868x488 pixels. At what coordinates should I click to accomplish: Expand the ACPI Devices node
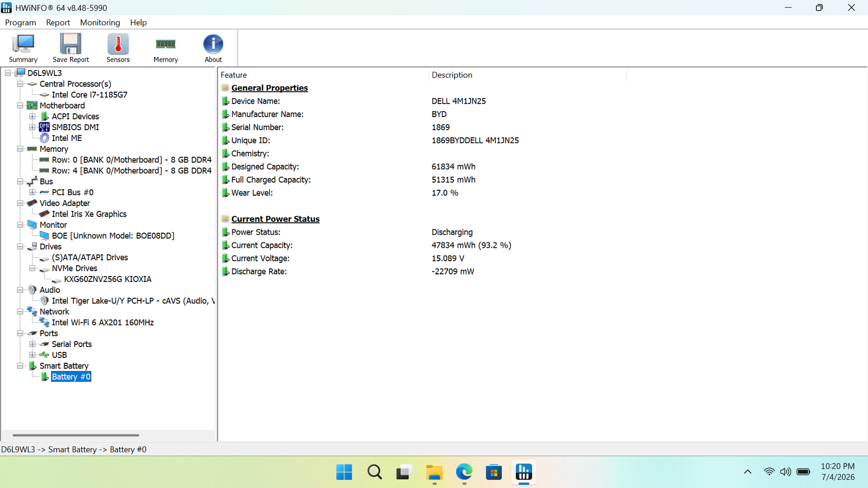32,117
